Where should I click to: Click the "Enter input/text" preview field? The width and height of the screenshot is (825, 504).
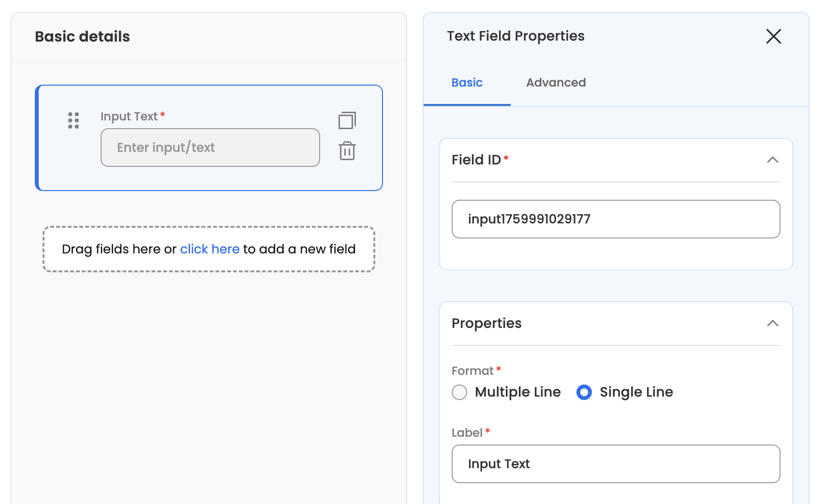210,148
